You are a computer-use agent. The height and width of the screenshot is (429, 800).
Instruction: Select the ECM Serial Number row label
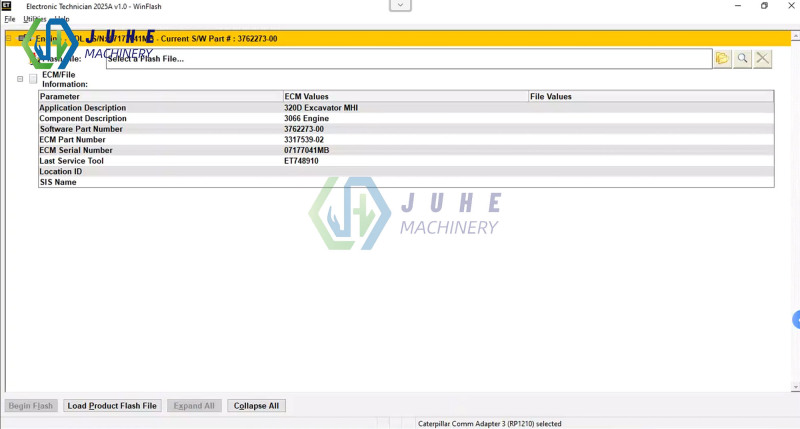[76, 150]
